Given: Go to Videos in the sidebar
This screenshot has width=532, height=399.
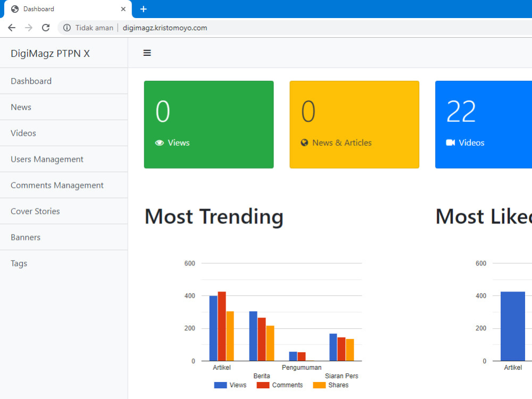Looking at the screenshot, I should click(64, 133).
